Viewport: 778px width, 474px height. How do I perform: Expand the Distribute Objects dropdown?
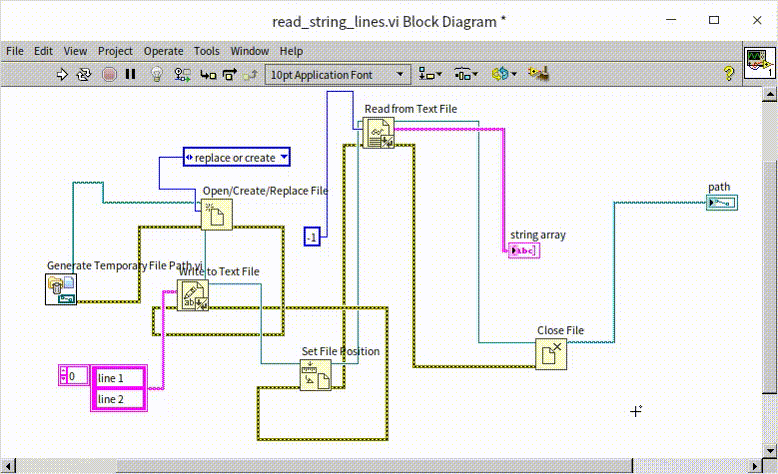click(x=466, y=74)
